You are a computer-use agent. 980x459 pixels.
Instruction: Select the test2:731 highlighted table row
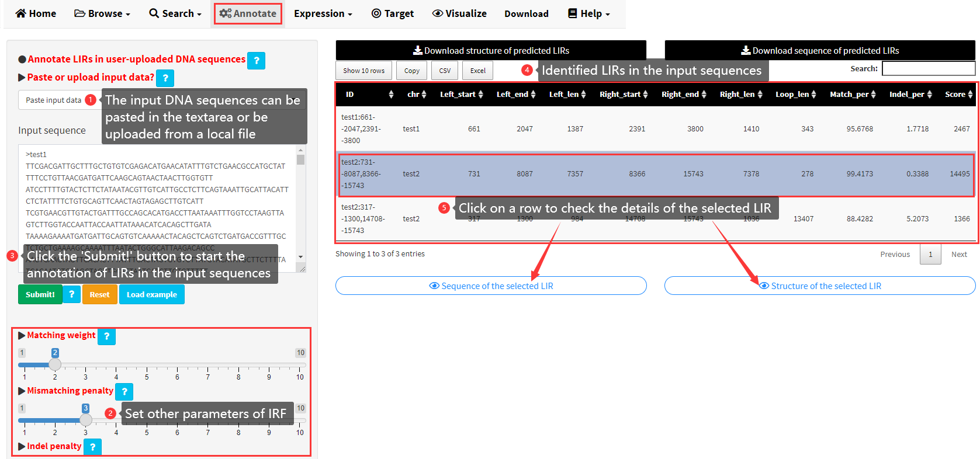(655, 174)
